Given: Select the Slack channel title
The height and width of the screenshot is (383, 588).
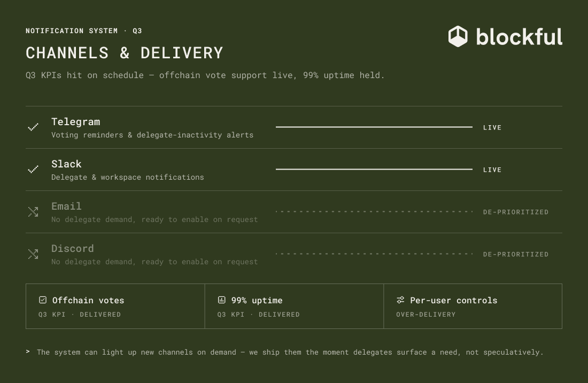Looking at the screenshot, I should point(66,164).
